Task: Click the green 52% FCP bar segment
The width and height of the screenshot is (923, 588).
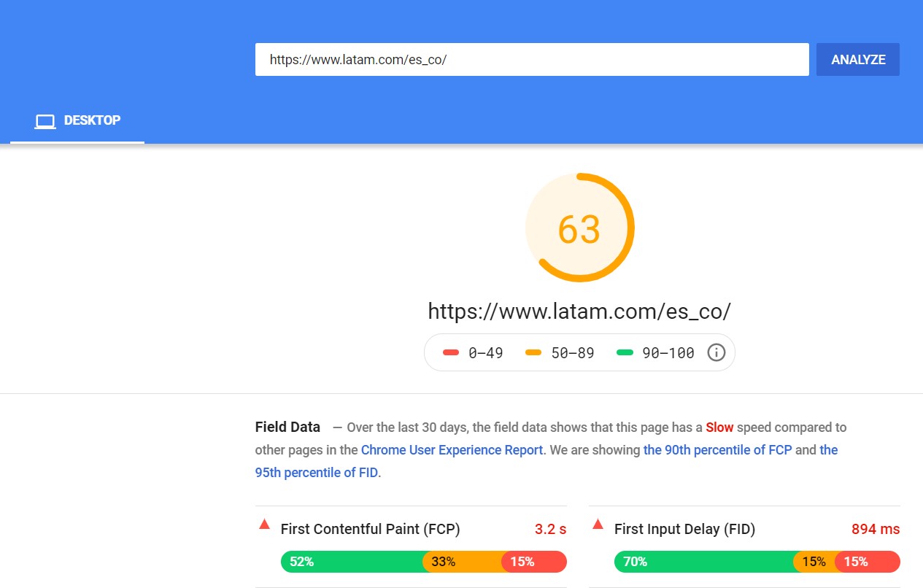Action: pyautogui.click(x=352, y=562)
